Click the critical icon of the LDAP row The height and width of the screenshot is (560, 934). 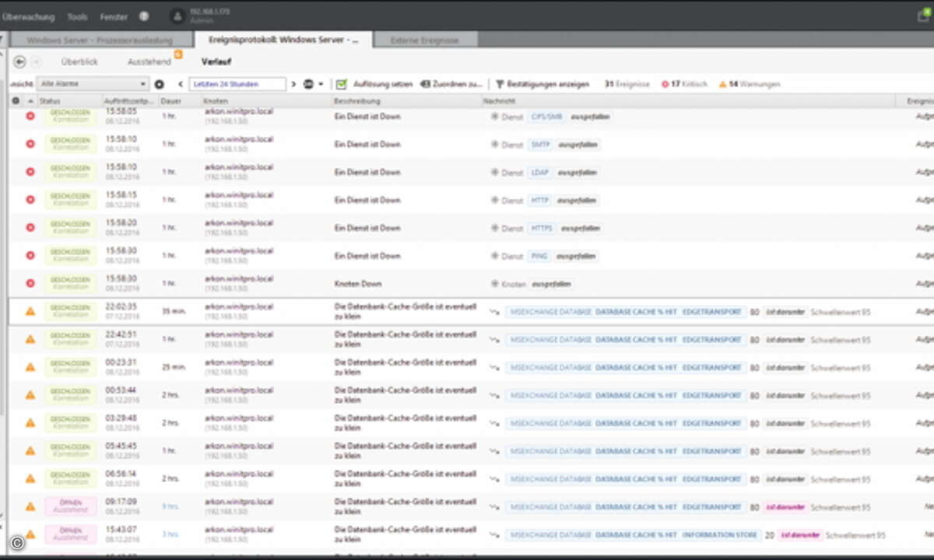point(30,172)
